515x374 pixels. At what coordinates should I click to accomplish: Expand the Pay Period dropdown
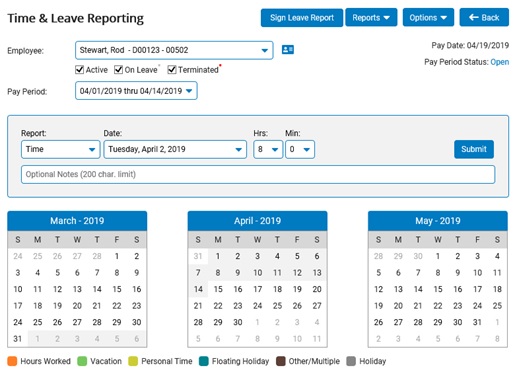[x=136, y=91]
